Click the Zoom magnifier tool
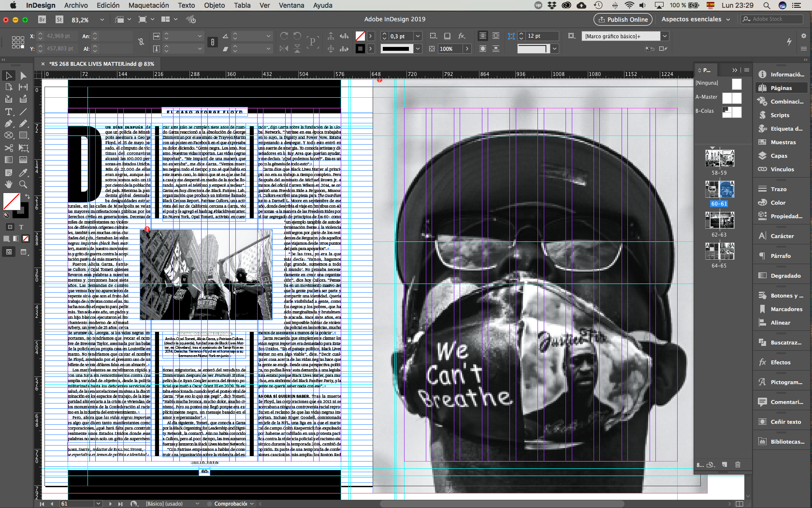Screen dimensions: 812x508 tap(23, 184)
